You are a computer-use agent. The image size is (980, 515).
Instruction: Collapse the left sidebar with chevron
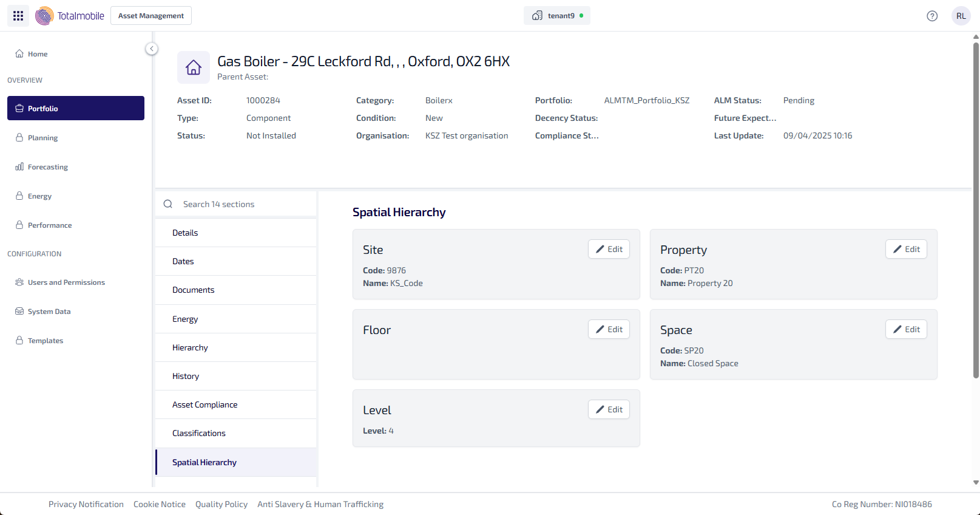[x=152, y=49]
